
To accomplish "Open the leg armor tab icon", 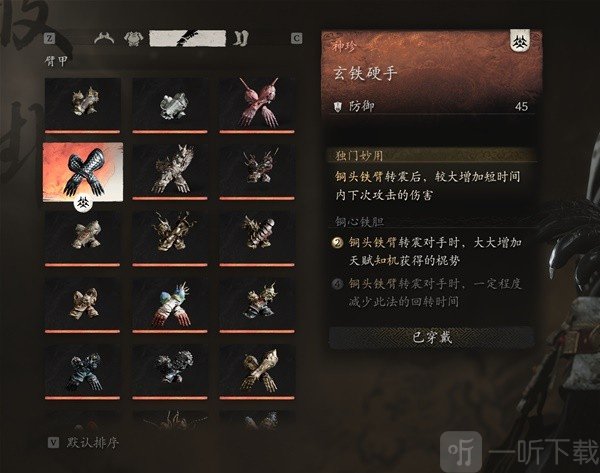I will pyautogui.click(x=241, y=38).
